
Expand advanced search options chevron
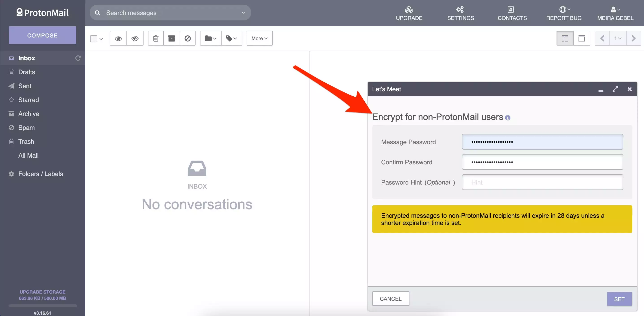pyautogui.click(x=243, y=13)
